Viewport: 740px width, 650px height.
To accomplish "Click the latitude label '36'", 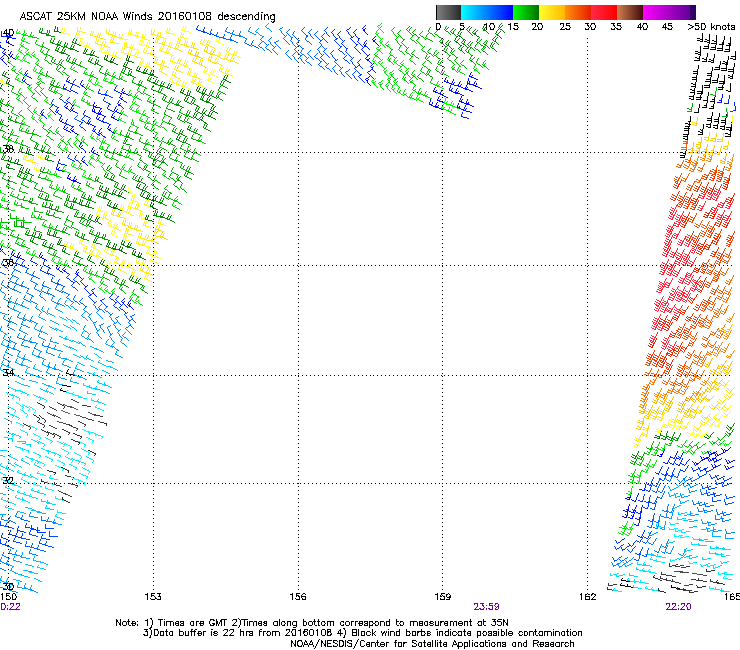I will click(x=8, y=262).
